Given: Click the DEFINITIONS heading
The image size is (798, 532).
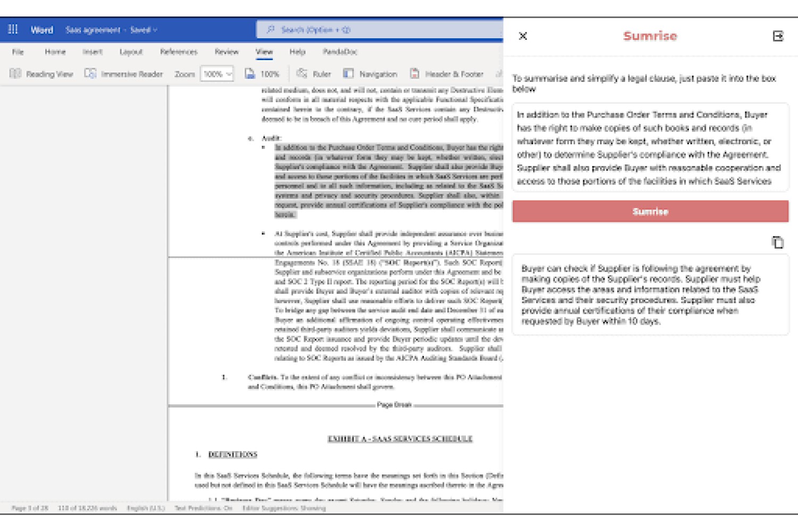Looking at the screenshot, I should pos(232,455).
